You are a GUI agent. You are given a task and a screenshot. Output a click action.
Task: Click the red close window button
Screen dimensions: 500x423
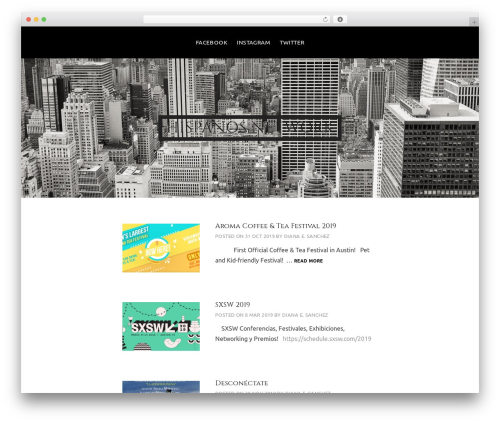tap(29, 19)
